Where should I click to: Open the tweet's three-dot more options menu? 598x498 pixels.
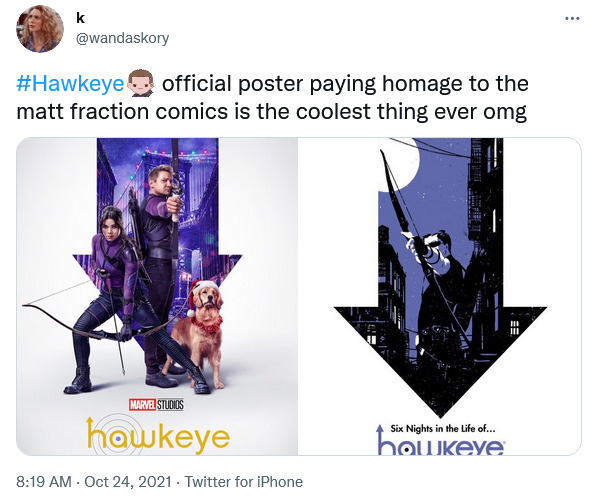(572, 18)
